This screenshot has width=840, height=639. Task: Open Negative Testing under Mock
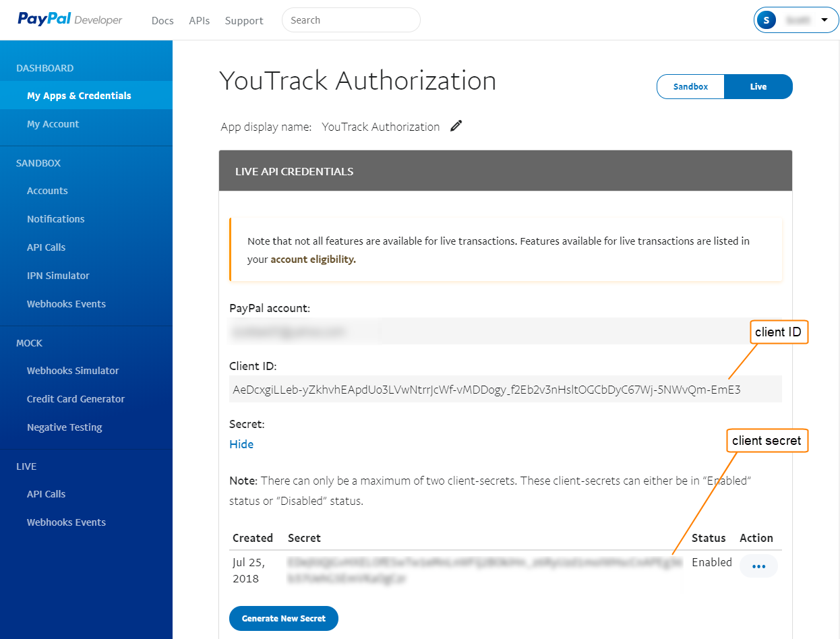64,427
